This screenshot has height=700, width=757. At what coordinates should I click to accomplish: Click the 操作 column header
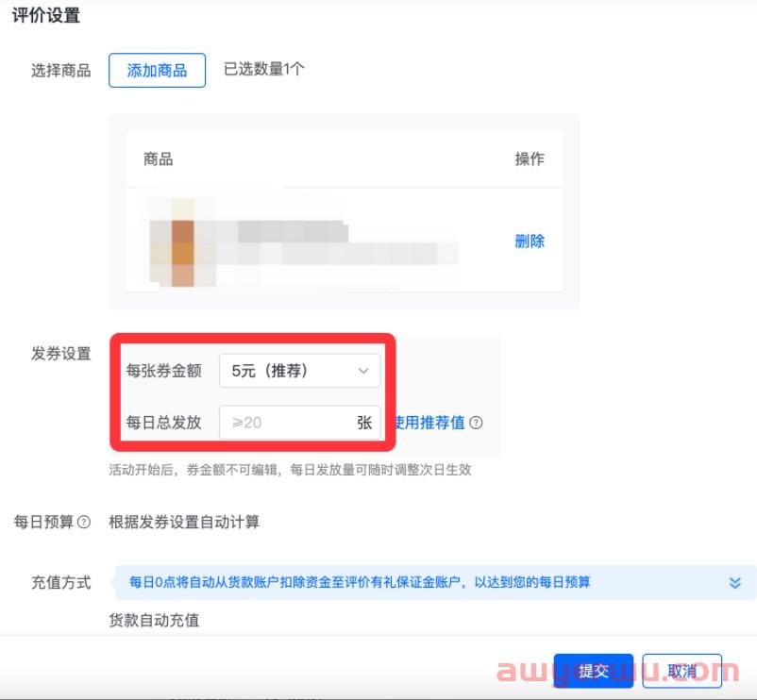coord(529,159)
